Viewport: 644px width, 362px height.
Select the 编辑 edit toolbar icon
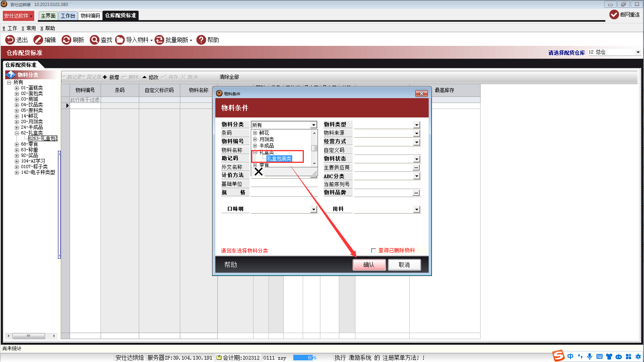click(x=38, y=40)
